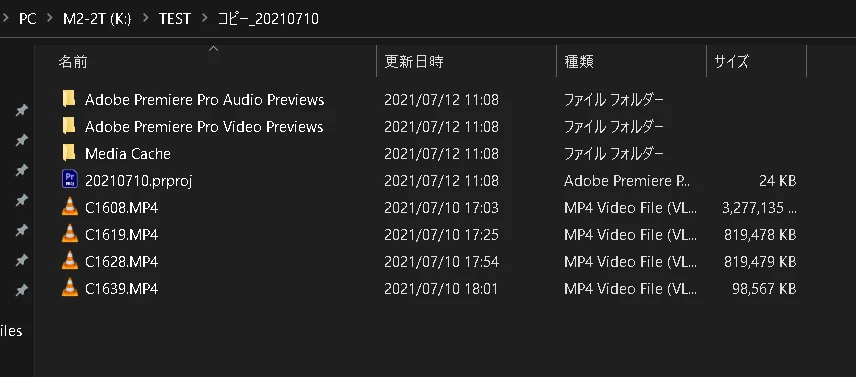Click the VLC cone icon for C1619.MP4

click(x=70, y=234)
